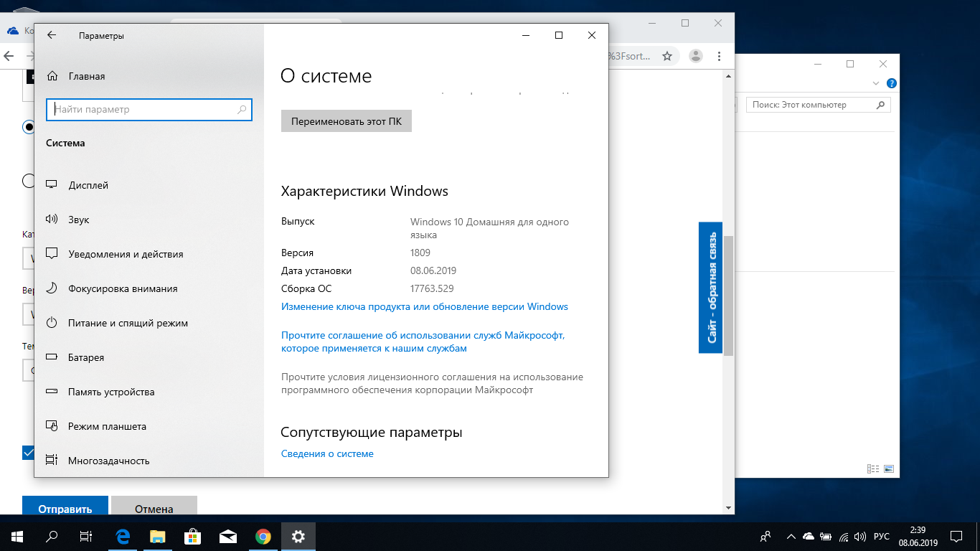Focus the Найти параметр search field
The width and height of the screenshot is (980, 551).
pos(149,110)
